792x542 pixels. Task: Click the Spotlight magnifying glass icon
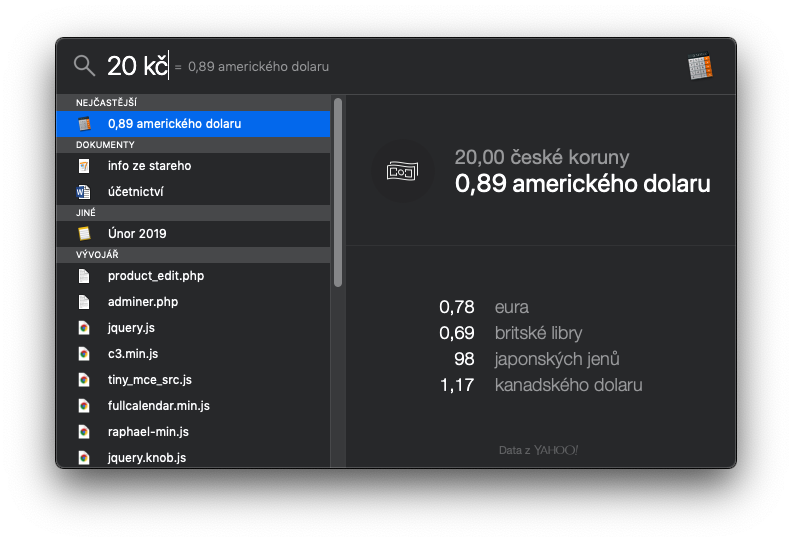pyautogui.click(x=85, y=66)
